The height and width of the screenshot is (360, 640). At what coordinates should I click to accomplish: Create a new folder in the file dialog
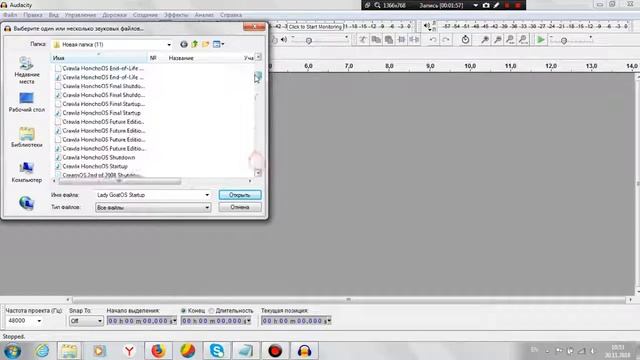[x=206, y=44]
